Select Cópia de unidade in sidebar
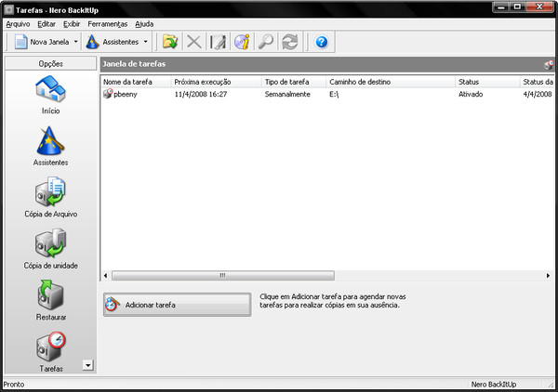 coord(50,249)
